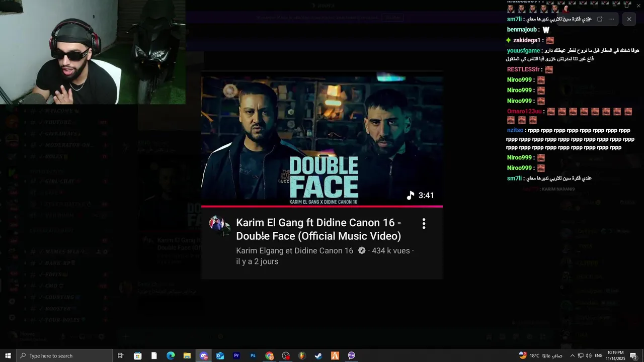Viewport: 644px width, 362px height.
Task: Open Outlook from the taskbar
Action: pyautogui.click(x=220, y=355)
